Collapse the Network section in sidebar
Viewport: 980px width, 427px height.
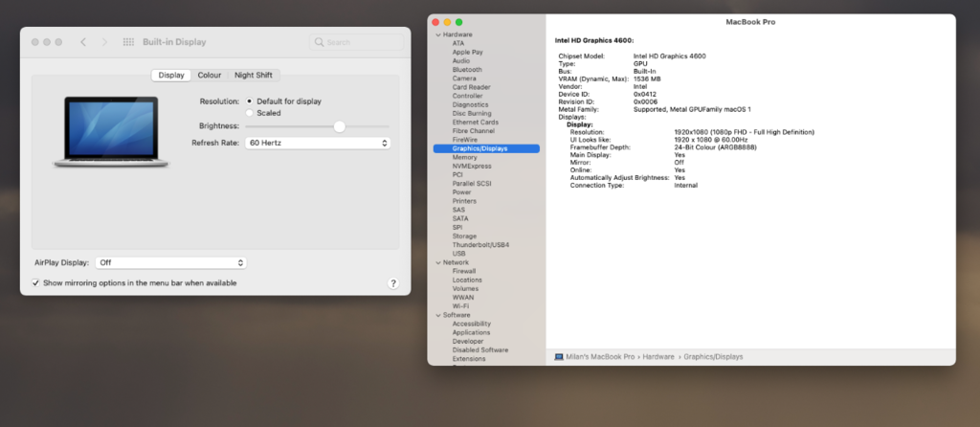tap(437, 261)
